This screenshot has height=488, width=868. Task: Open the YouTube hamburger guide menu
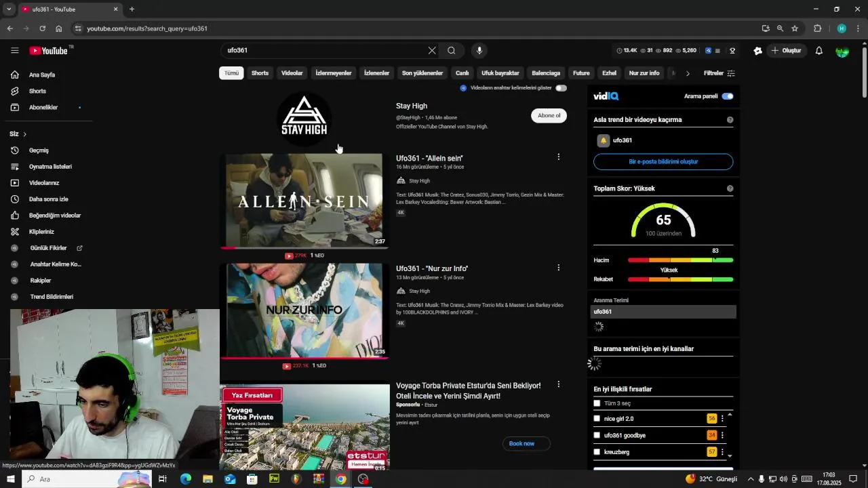[x=15, y=51]
